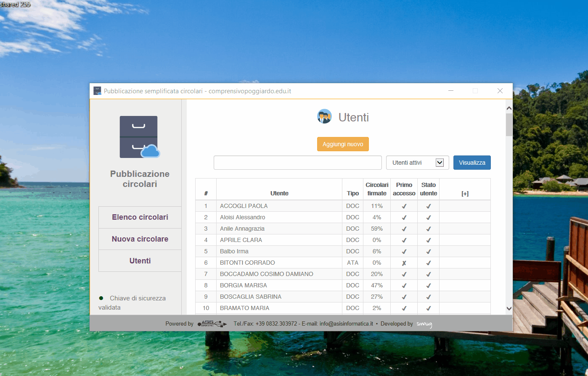588x376 pixels.
Task: Click the 59% signed circulars value
Action: pyautogui.click(x=377, y=229)
